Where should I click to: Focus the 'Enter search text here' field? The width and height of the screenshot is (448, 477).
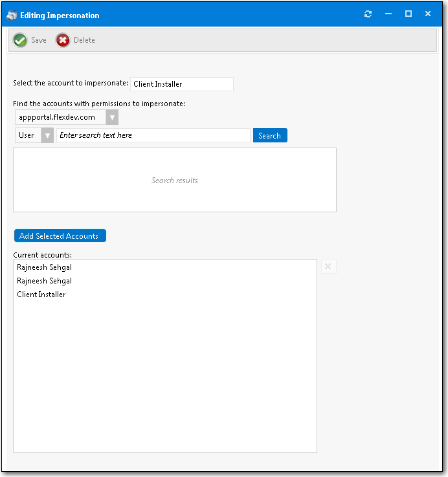point(153,135)
